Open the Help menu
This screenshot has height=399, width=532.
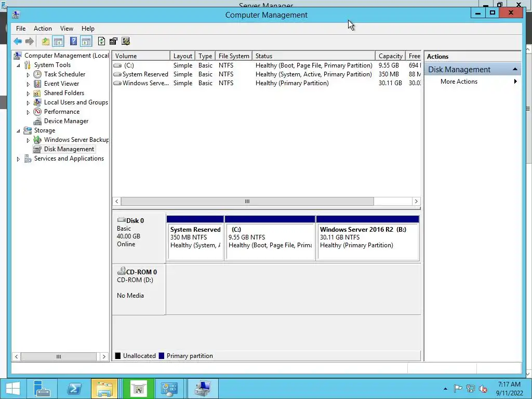[x=88, y=29]
